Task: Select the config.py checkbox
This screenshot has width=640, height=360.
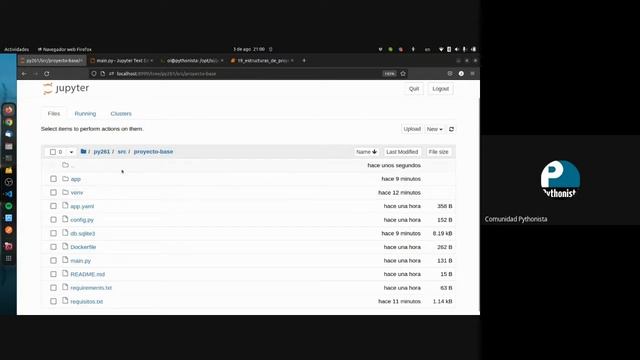Action: tap(53, 220)
